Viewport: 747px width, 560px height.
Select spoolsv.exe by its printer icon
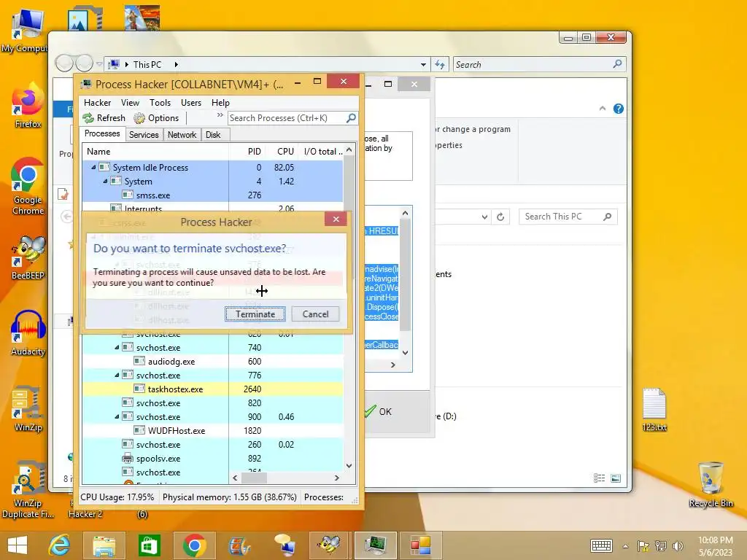coord(127,458)
